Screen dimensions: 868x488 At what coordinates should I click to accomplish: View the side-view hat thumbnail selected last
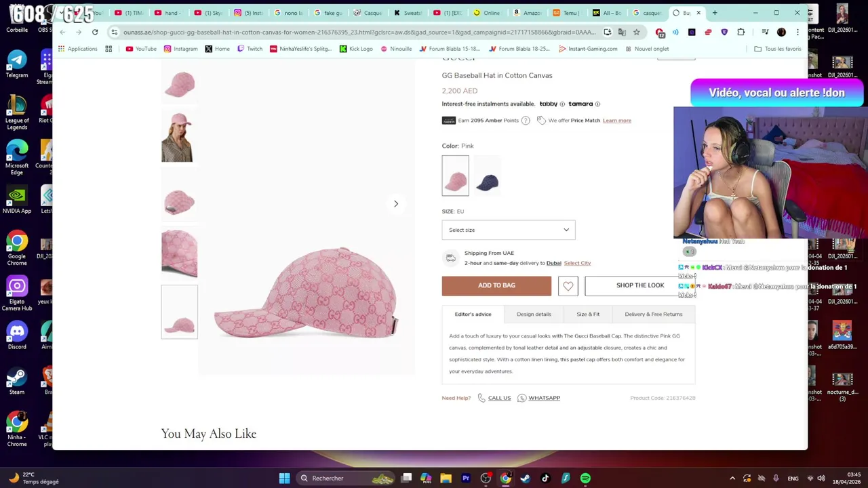(x=179, y=311)
